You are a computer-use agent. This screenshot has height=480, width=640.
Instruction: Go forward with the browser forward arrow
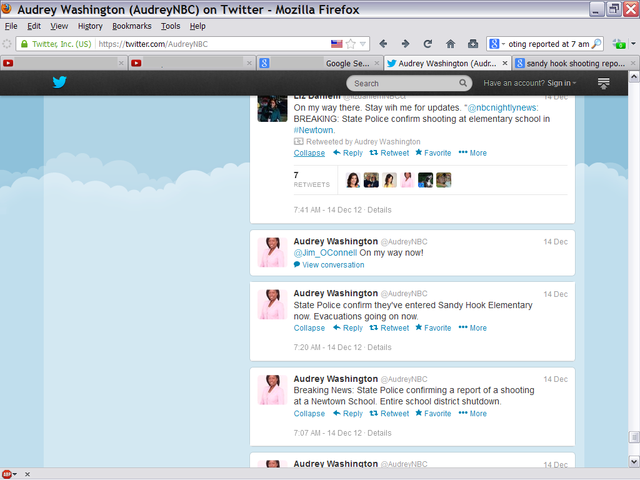405,44
